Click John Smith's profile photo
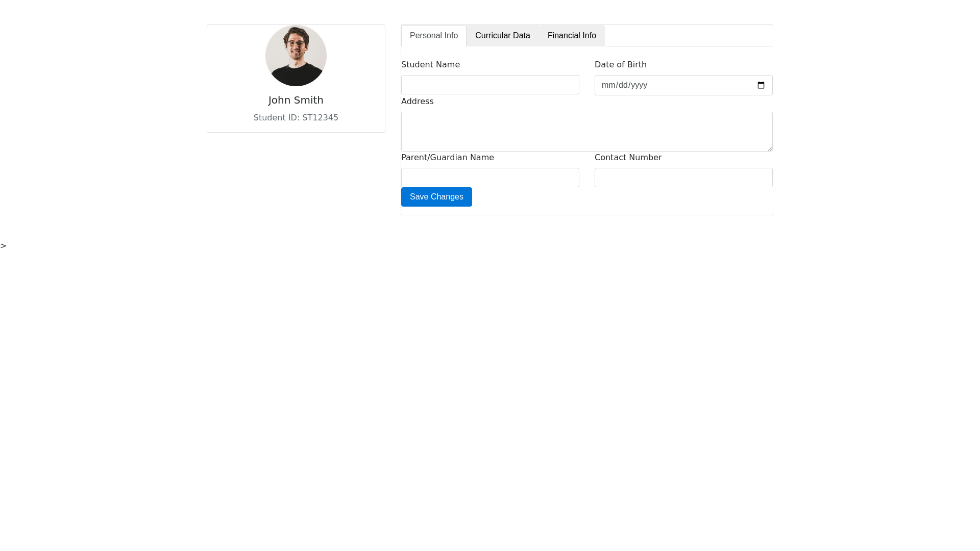Image resolution: width=980 pixels, height=551 pixels. coord(296,56)
